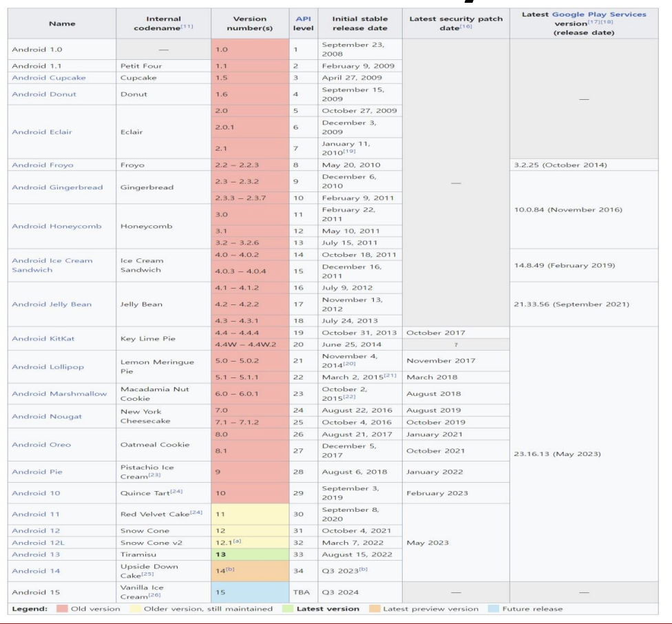The height and width of the screenshot is (624, 672).
Task: Open the Android Cupcake link
Action: coord(49,78)
